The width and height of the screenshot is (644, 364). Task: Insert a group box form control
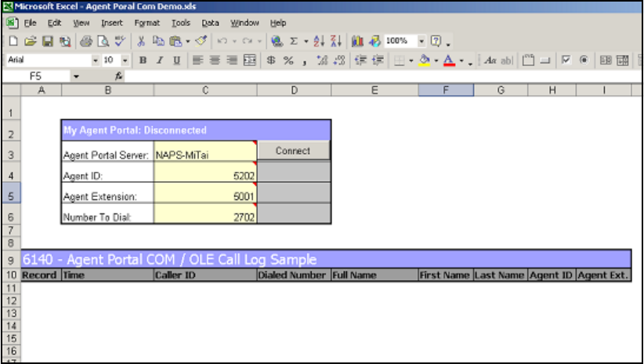click(528, 60)
